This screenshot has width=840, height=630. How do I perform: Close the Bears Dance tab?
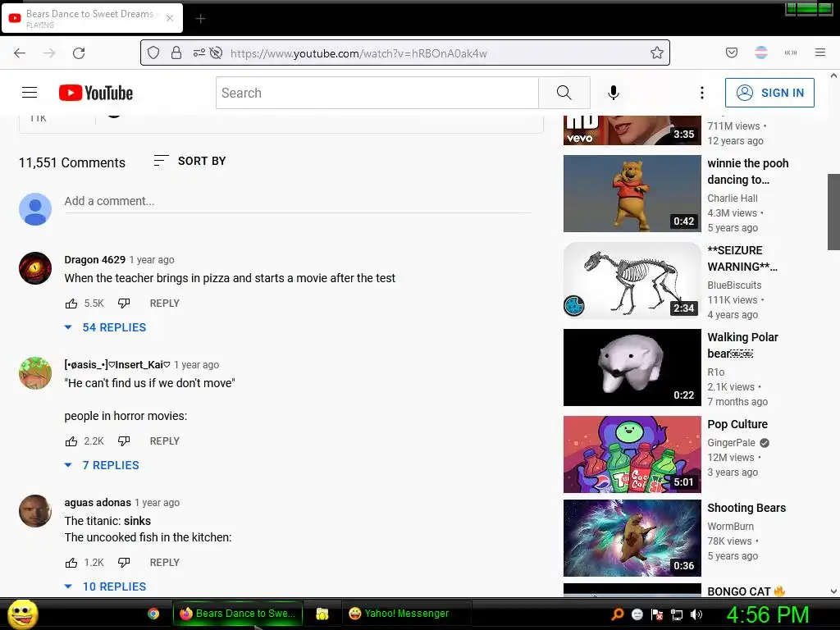pos(170,18)
